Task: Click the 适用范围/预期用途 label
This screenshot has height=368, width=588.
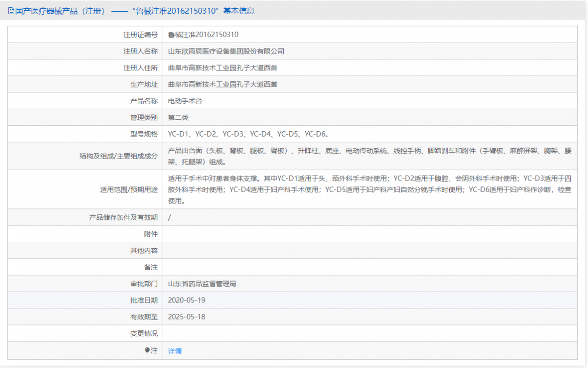Action: pyautogui.click(x=129, y=189)
